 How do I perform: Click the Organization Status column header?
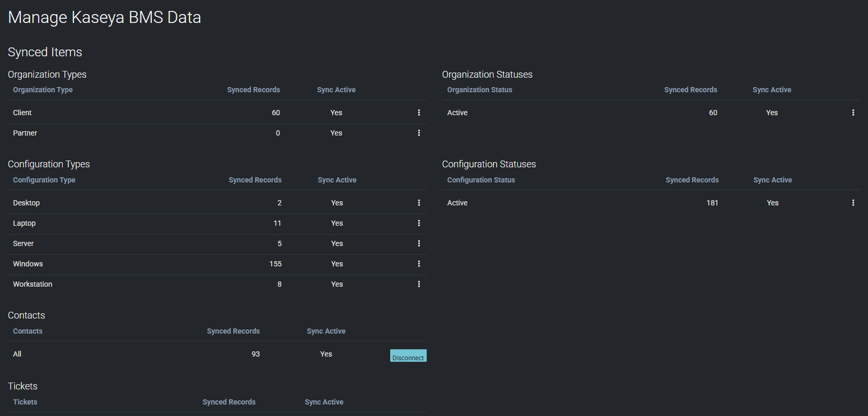tap(480, 90)
